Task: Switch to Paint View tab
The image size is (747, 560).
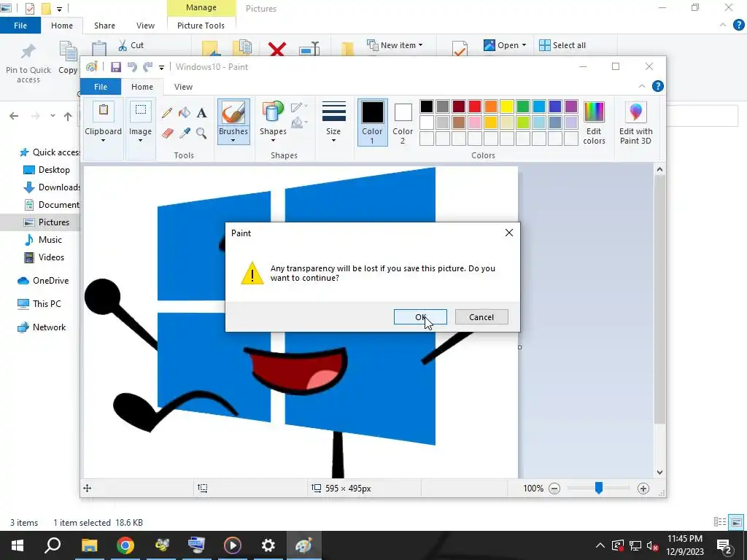Action: [x=183, y=87]
